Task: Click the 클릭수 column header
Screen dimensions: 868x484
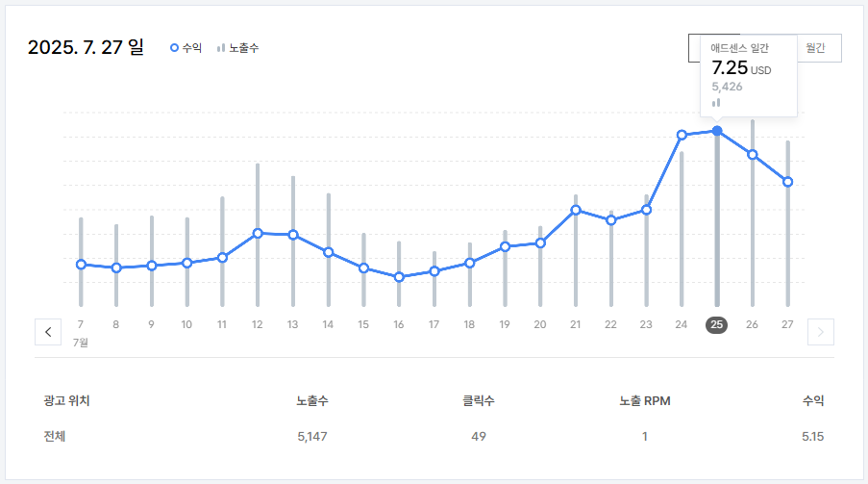Action: (479, 401)
